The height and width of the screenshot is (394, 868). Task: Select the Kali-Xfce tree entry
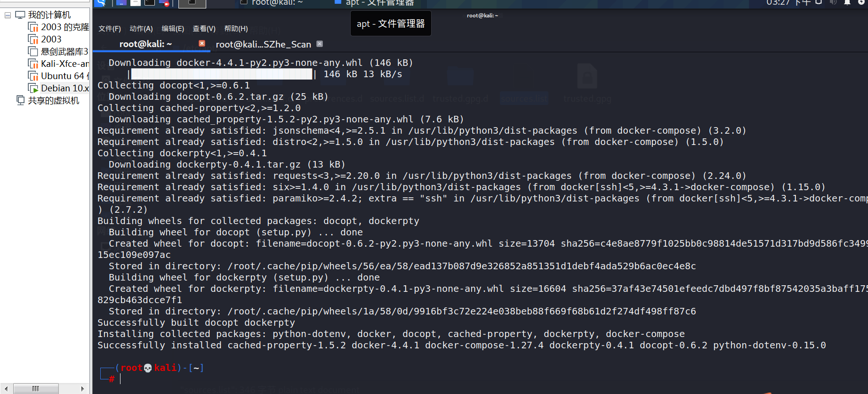pyautogui.click(x=65, y=64)
